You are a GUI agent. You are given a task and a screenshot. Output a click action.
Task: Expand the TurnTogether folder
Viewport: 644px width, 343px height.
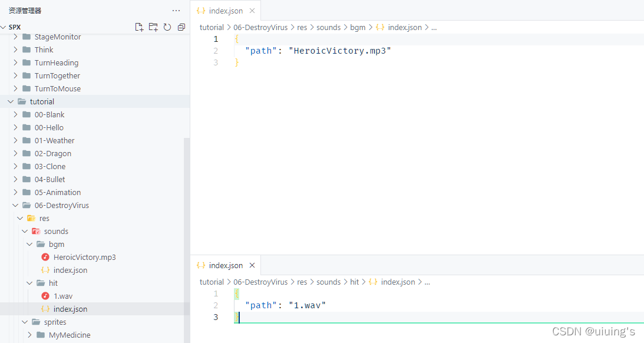[95, 75]
